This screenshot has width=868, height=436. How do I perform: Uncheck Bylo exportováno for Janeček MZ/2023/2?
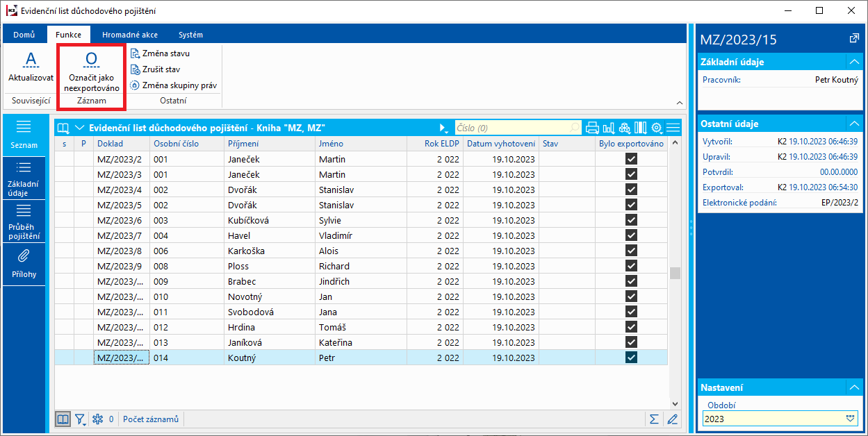(x=631, y=159)
